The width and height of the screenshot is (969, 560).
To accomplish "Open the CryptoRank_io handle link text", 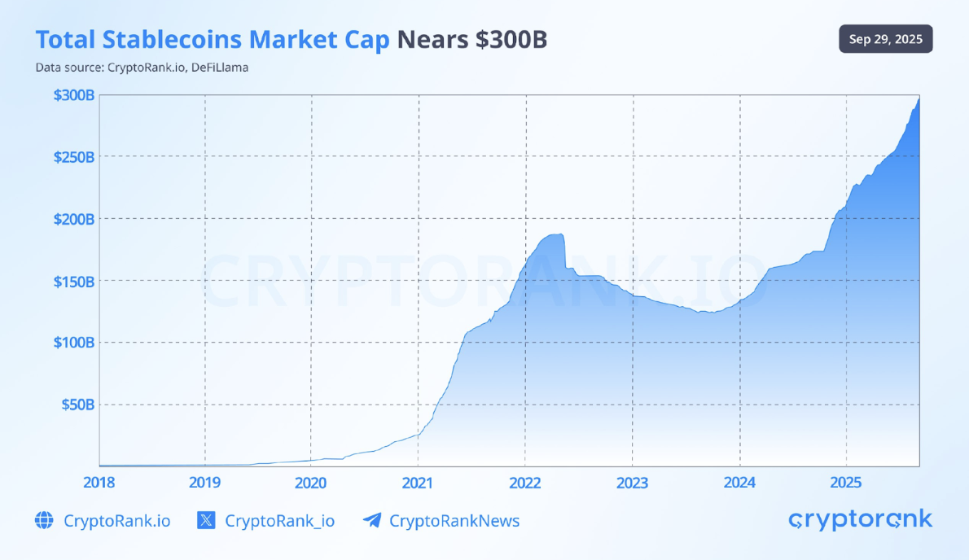I will [x=279, y=521].
